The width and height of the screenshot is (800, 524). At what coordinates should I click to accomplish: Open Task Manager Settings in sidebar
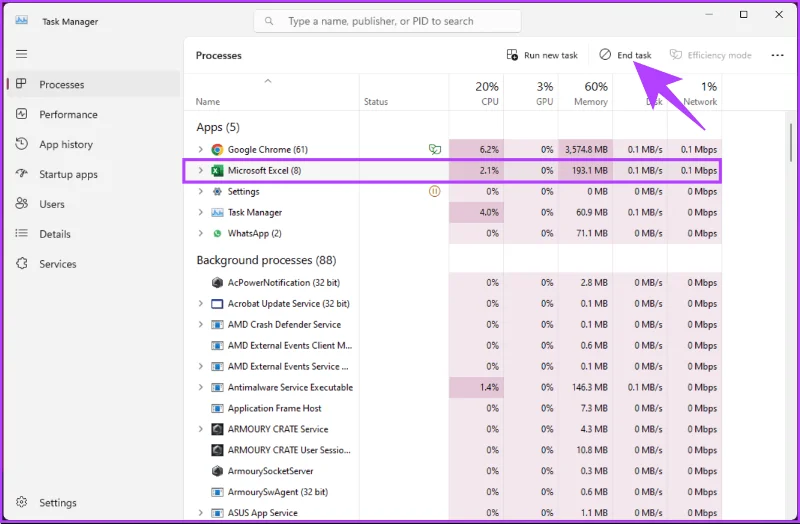[91, 503]
